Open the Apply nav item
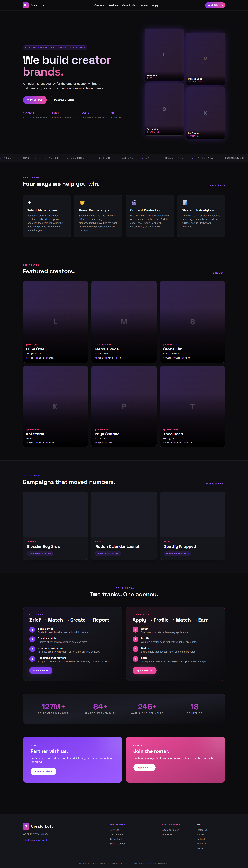The image size is (248, 868). point(155,5)
